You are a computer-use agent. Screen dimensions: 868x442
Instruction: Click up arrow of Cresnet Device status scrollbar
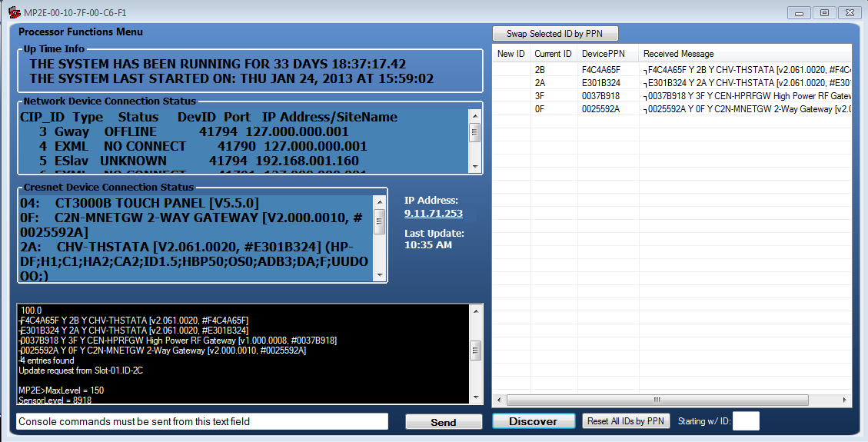pos(380,202)
